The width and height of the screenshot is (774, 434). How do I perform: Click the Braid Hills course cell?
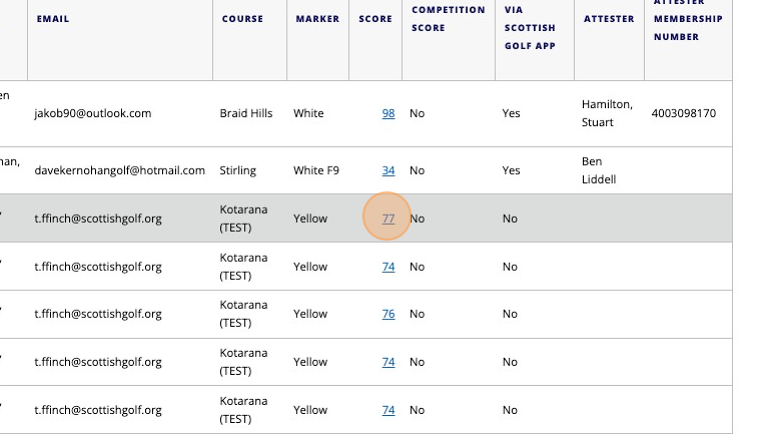click(246, 114)
